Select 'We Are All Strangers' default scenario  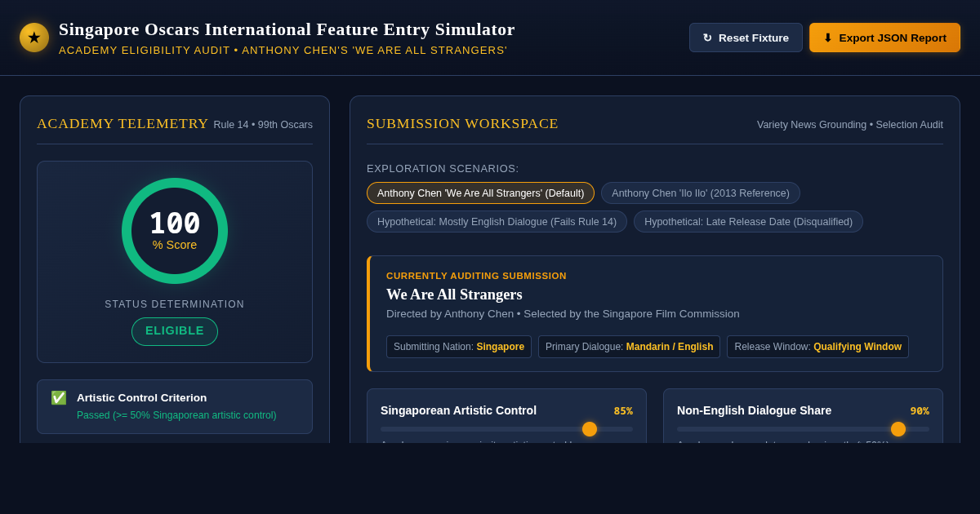click(480, 193)
